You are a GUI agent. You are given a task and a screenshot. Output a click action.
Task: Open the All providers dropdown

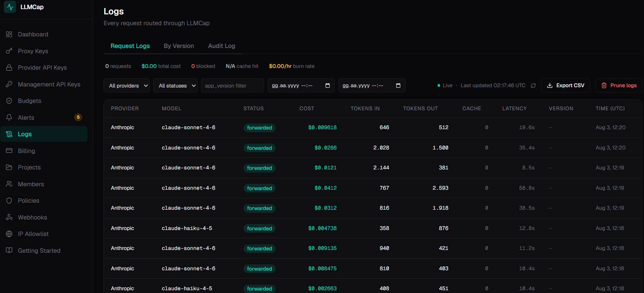[127, 85]
